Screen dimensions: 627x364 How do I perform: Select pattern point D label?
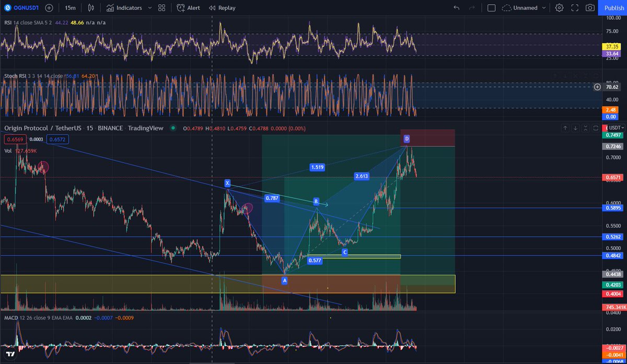407,138
